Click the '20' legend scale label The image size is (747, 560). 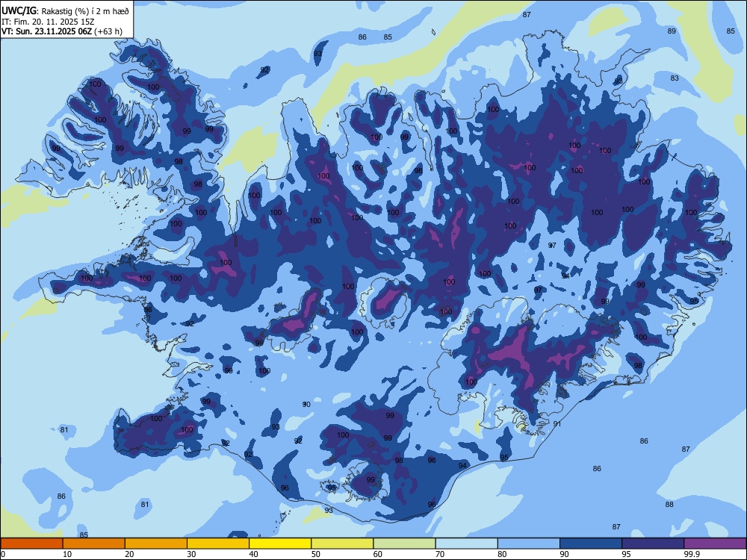coord(129,554)
